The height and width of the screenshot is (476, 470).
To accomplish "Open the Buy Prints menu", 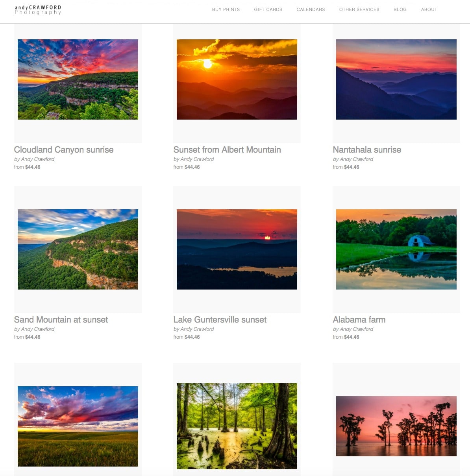I will (226, 9).
